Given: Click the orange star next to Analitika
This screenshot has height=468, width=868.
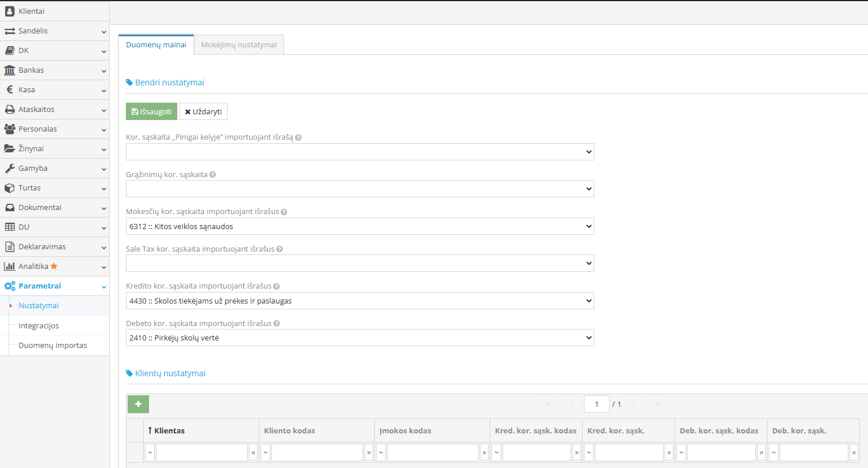Looking at the screenshot, I should [54, 266].
